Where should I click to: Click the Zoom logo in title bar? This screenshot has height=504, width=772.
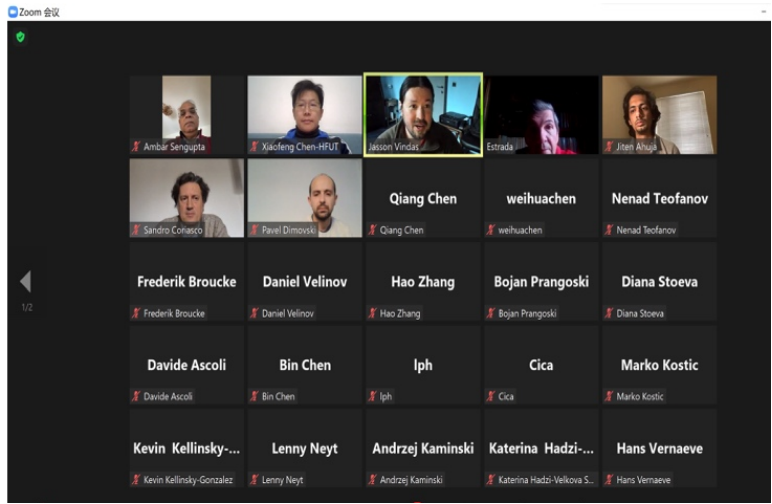click(13, 12)
